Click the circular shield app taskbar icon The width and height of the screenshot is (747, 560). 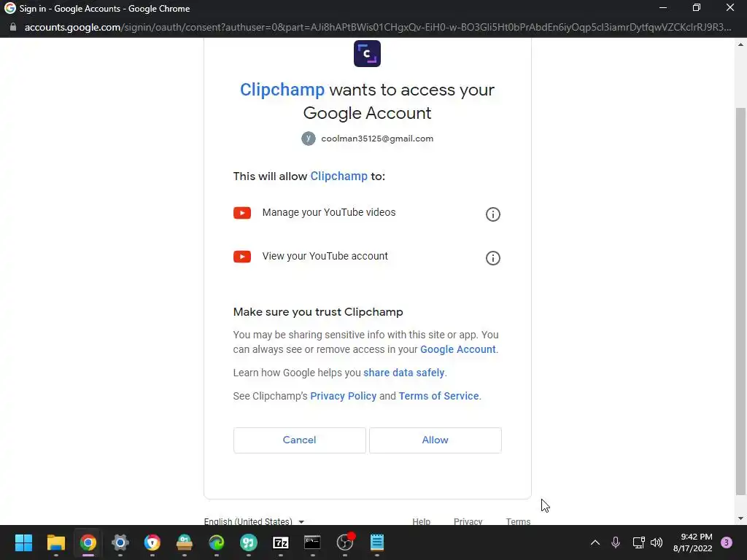tap(152, 542)
